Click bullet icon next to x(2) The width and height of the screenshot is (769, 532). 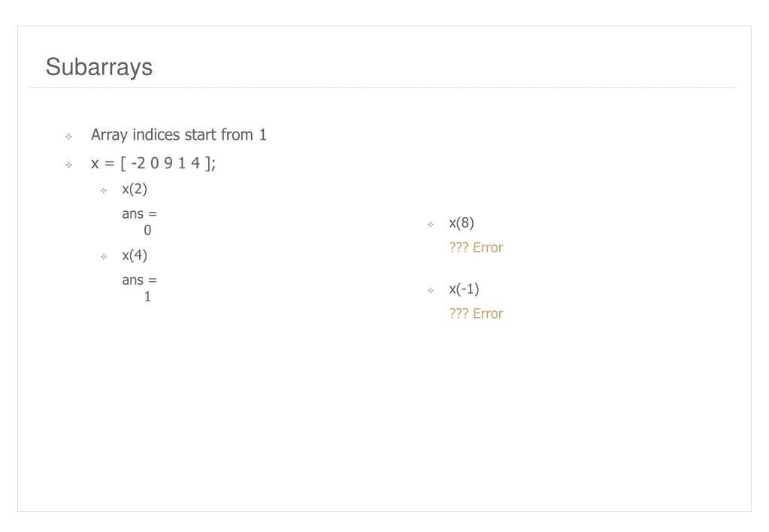(104, 191)
